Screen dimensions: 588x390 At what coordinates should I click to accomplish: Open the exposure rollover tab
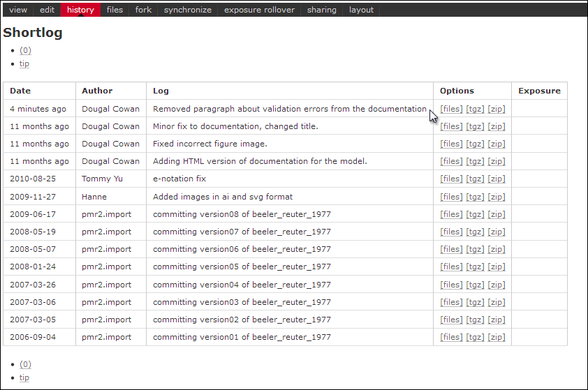coord(259,10)
